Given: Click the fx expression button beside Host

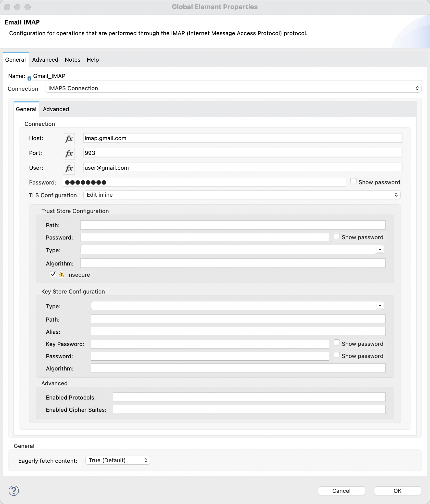Looking at the screenshot, I should [69, 139].
